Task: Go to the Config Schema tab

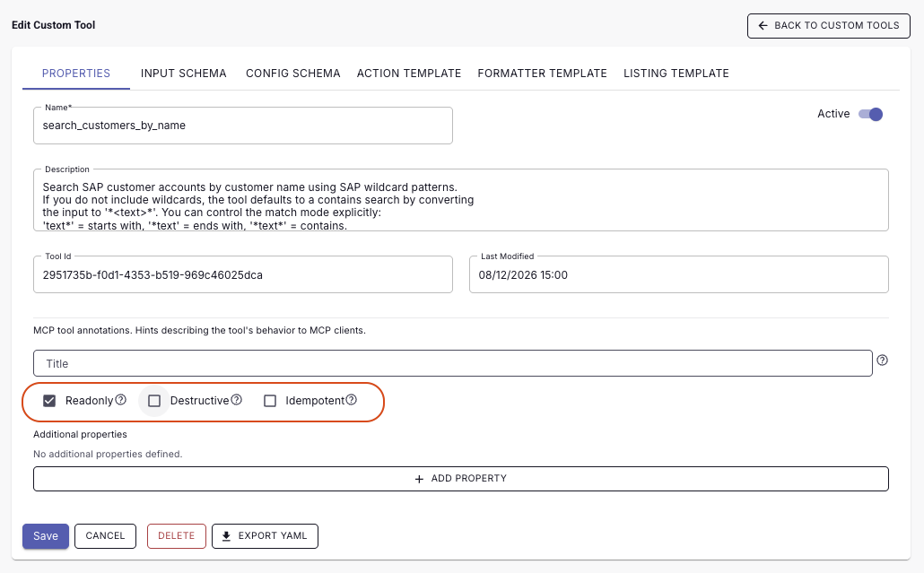Action: coord(292,74)
